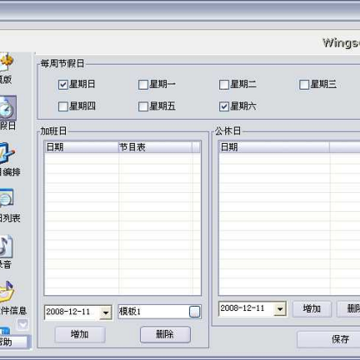
Task: Select the holiday (假日) clock icon
Action: click(x=7, y=109)
